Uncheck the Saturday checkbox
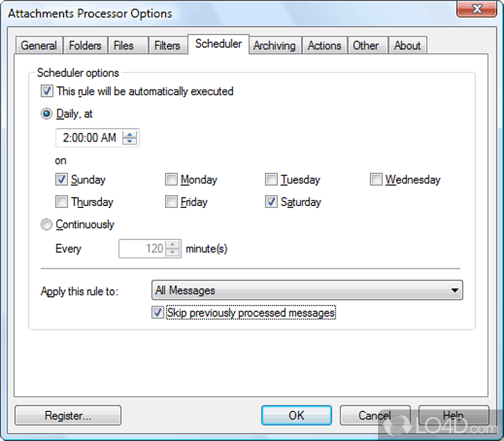 (272, 202)
